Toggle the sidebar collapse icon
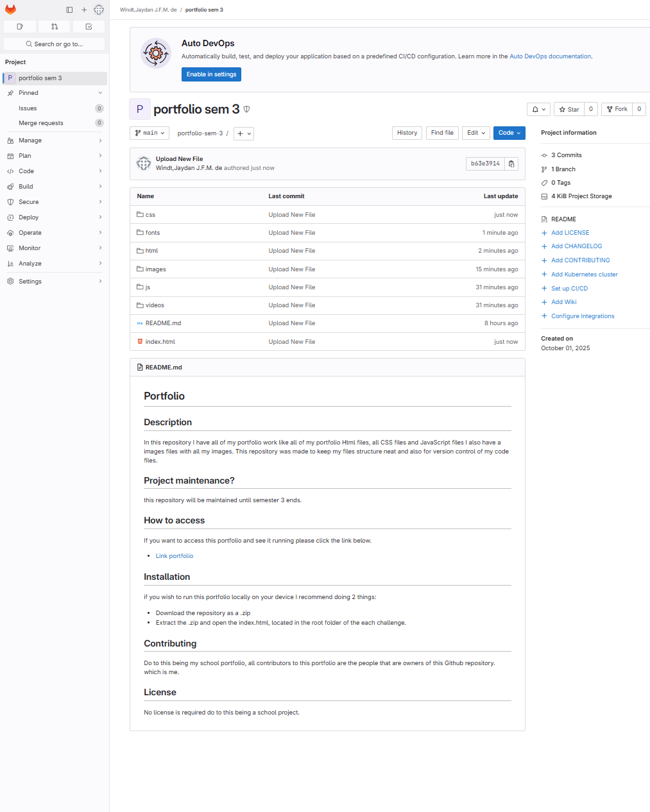The width and height of the screenshot is (650, 812). point(69,10)
